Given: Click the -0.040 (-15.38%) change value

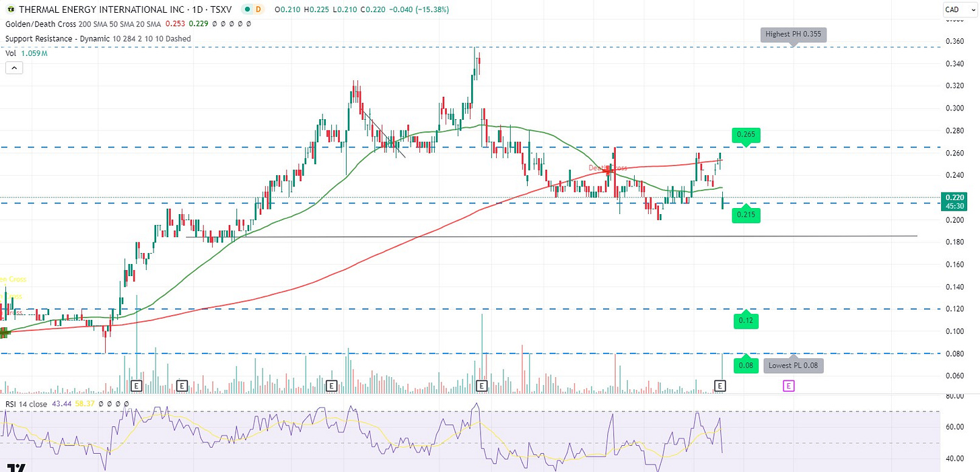Looking at the screenshot, I should click(x=421, y=9).
